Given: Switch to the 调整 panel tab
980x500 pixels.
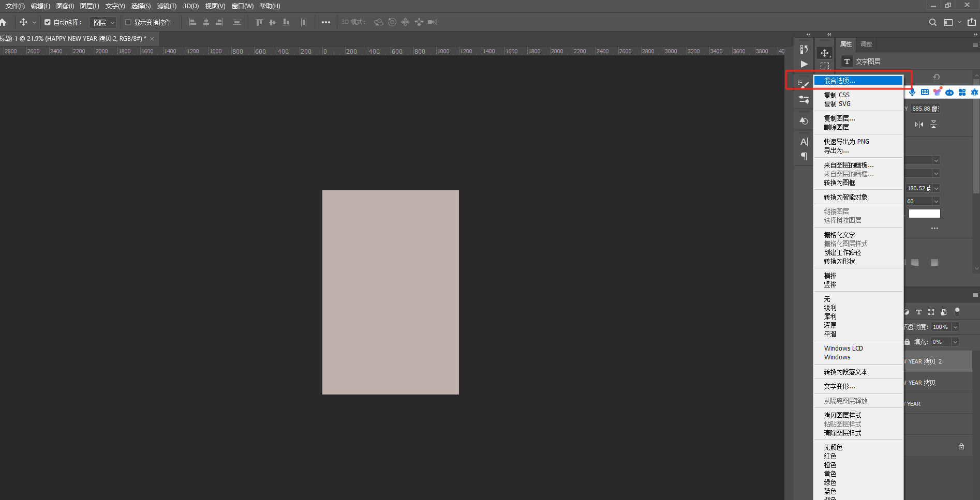Looking at the screenshot, I should (866, 44).
